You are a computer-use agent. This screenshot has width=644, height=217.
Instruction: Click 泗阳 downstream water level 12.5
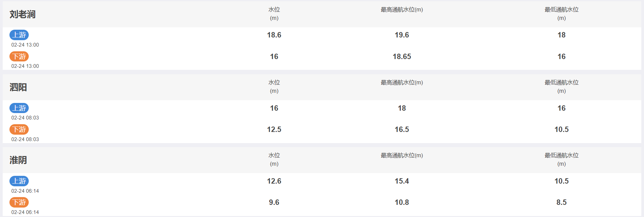pos(274,129)
